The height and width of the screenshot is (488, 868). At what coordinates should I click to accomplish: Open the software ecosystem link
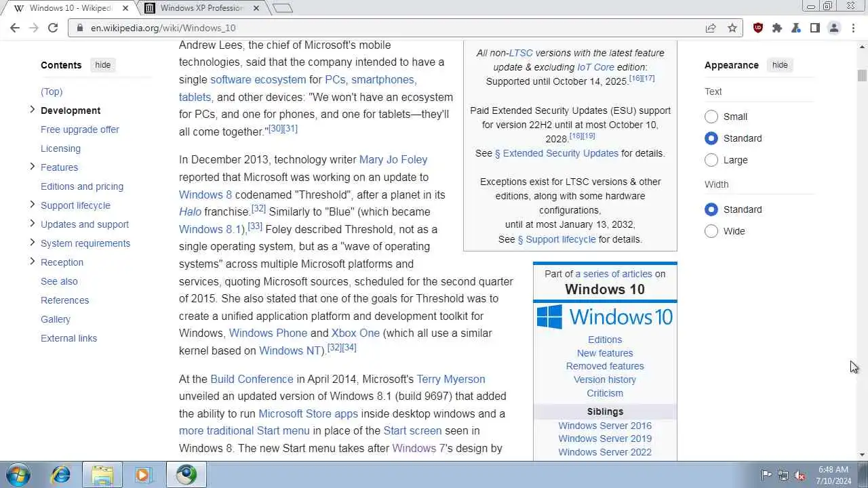pos(258,80)
